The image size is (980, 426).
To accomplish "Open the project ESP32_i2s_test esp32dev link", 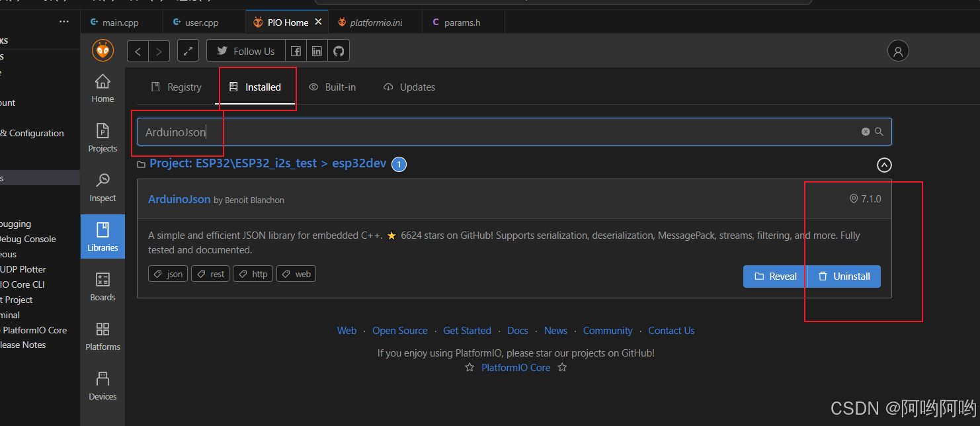I will coord(268,163).
